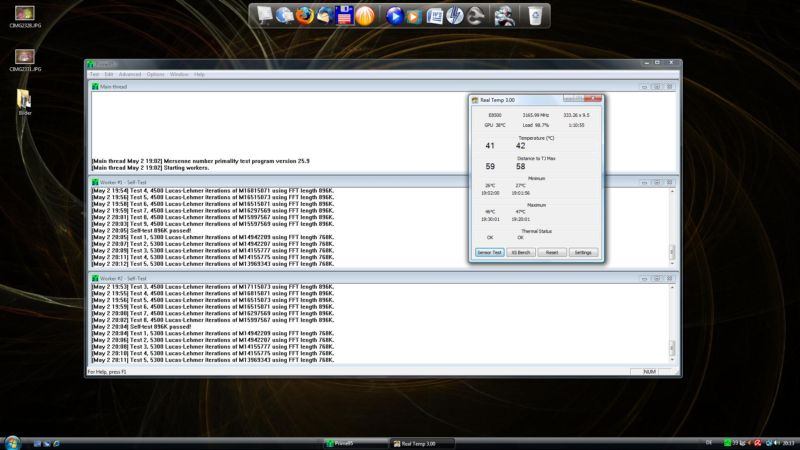The height and width of the screenshot is (450, 800).
Task: Click NUM indicator in Prime95 status bar
Action: (x=649, y=372)
